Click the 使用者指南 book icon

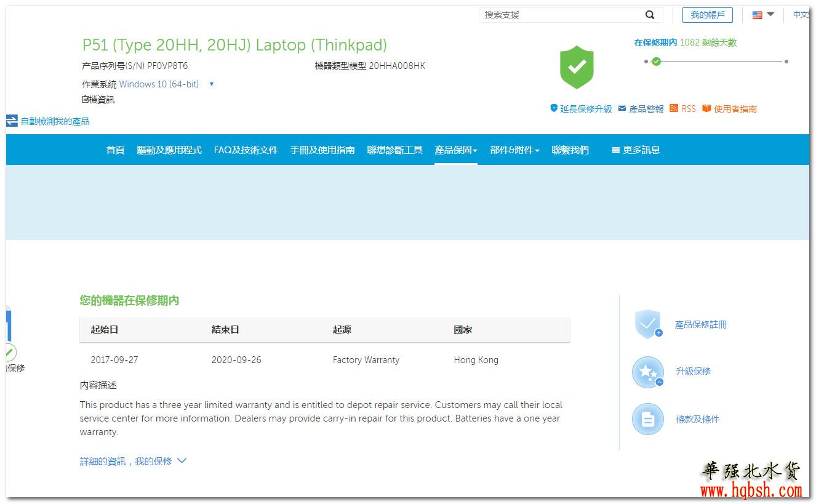(x=706, y=108)
